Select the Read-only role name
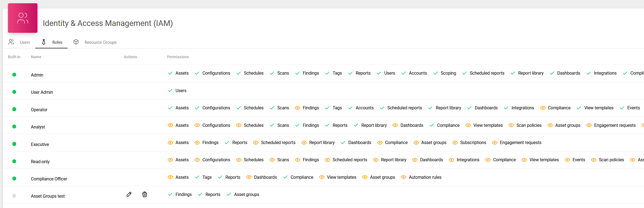This screenshot has width=644, height=208. 40,162
